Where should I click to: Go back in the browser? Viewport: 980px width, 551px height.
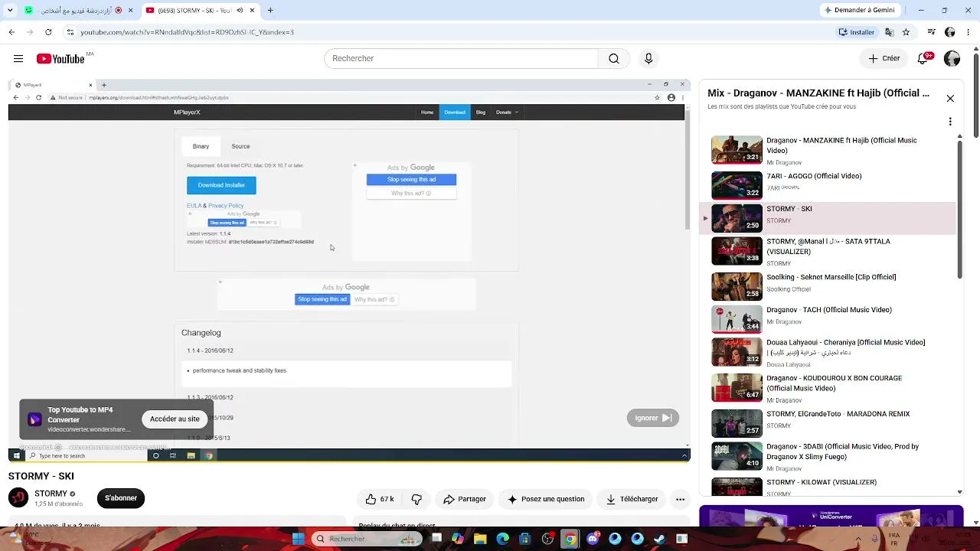(11, 32)
